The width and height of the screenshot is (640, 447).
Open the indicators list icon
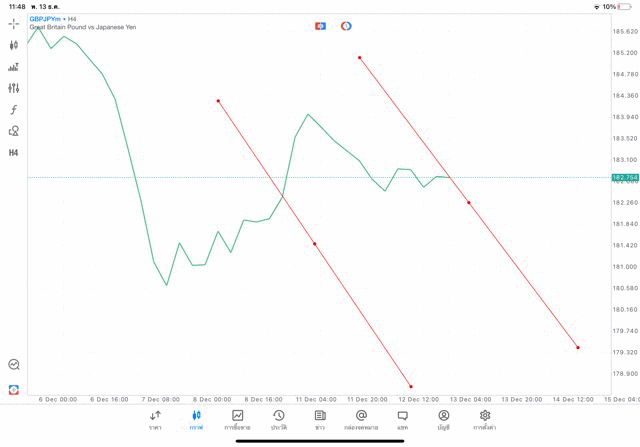13,67
